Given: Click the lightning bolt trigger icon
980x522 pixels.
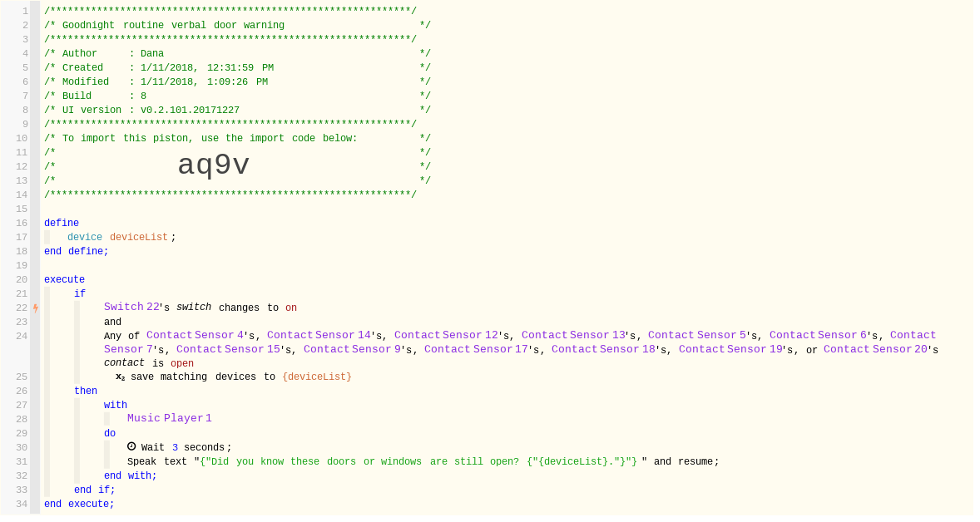Looking at the screenshot, I should [36, 308].
